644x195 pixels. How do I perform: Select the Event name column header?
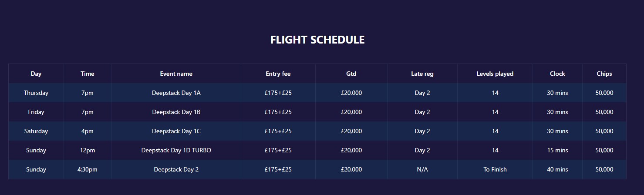pos(176,74)
